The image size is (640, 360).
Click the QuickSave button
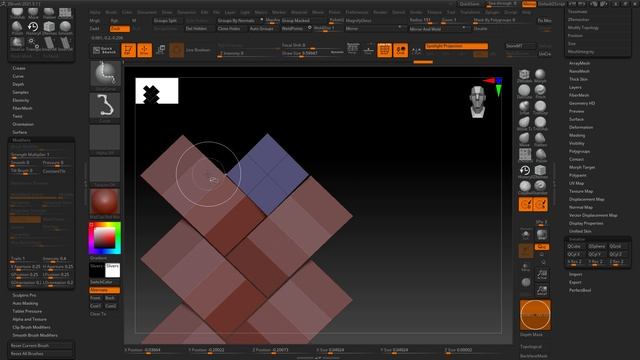pyautogui.click(x=469, y=4)
